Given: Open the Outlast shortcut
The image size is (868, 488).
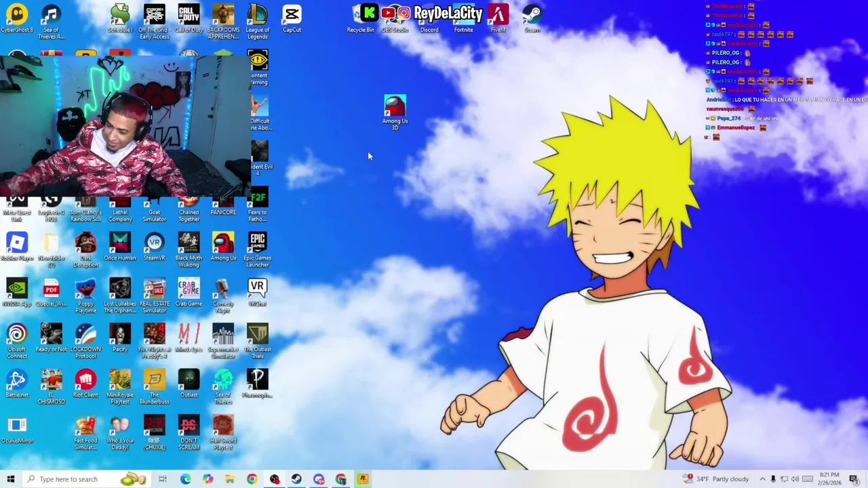Looking at the screenshot, I should tap(189, 384).
